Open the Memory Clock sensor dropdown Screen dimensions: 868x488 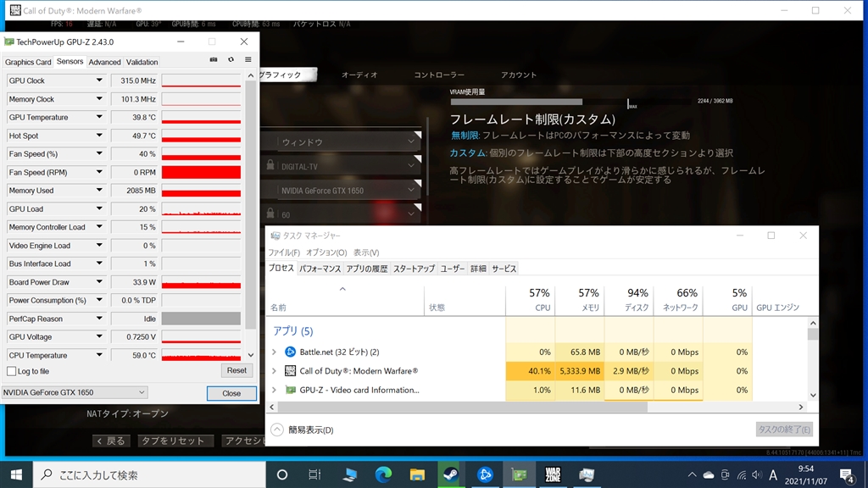(99, 98)
